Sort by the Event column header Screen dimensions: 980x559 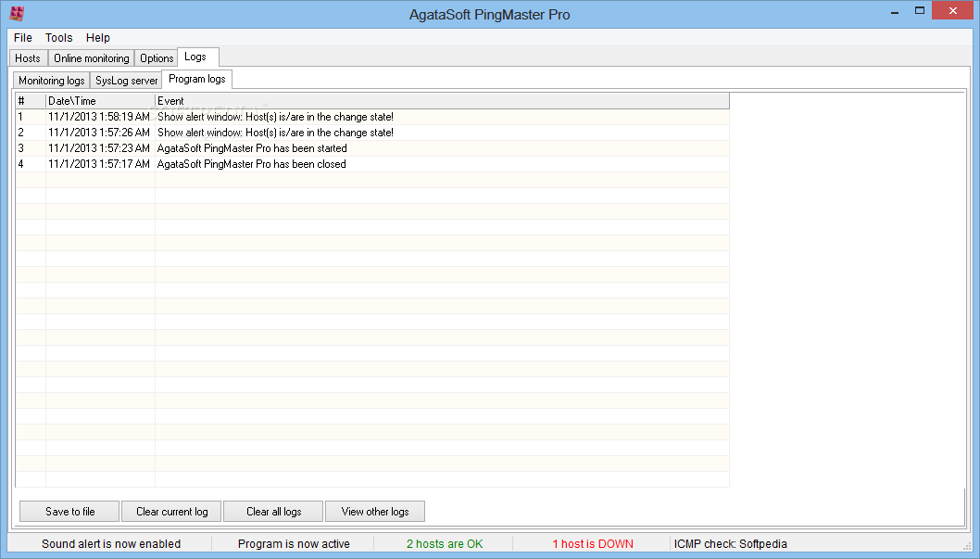coord(442,101)
